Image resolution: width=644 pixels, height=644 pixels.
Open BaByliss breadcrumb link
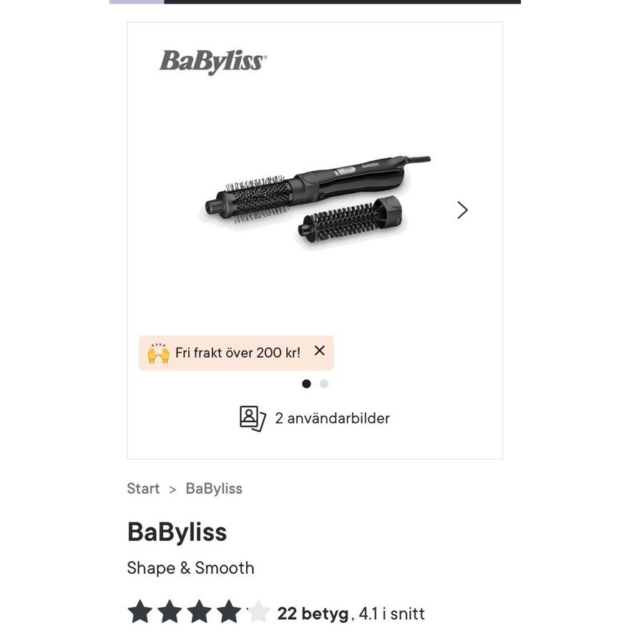(214, 489)
